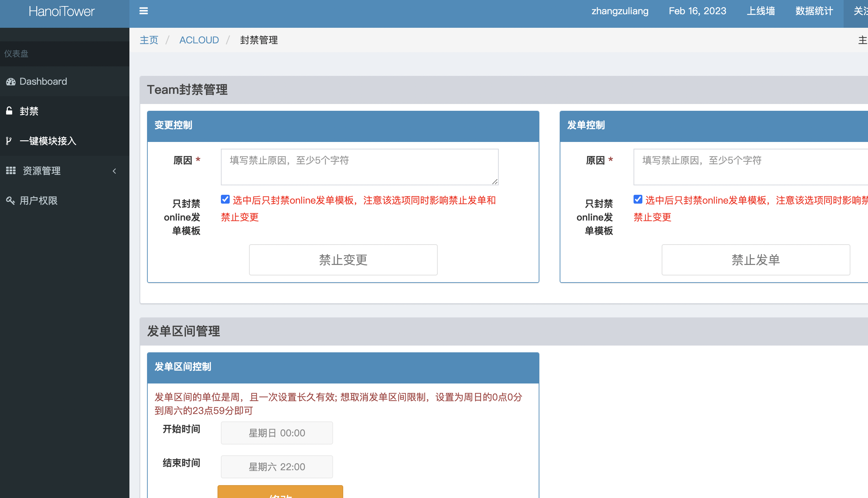Viewport: 868px width, 498px height.
Task: Click the 变更控制 textarea resize handle
Action: (495, 182)
